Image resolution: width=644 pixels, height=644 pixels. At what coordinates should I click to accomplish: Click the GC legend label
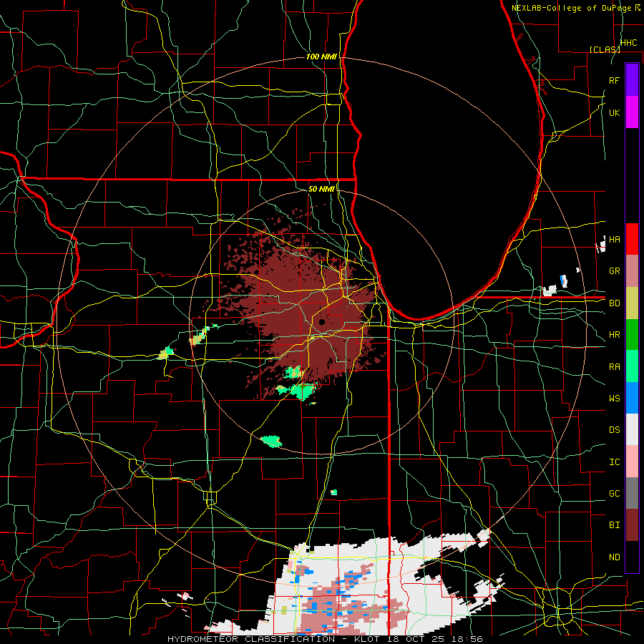[614, 494]
